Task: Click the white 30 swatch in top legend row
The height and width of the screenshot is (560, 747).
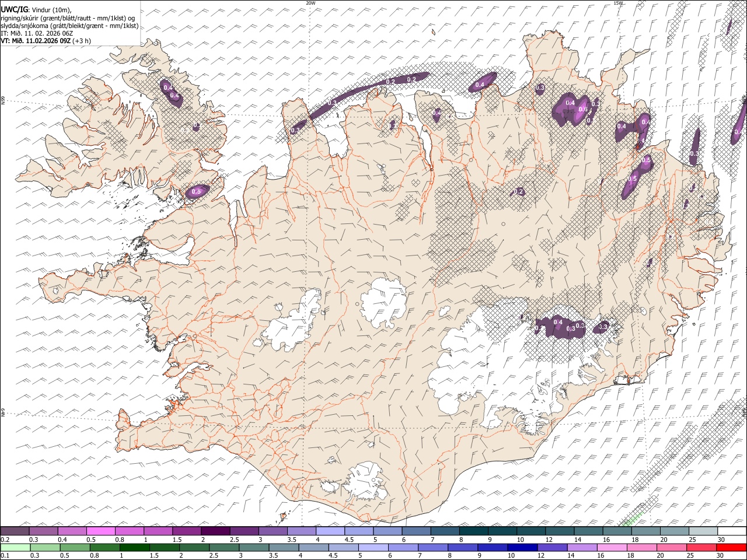Action: click(732, 531)
